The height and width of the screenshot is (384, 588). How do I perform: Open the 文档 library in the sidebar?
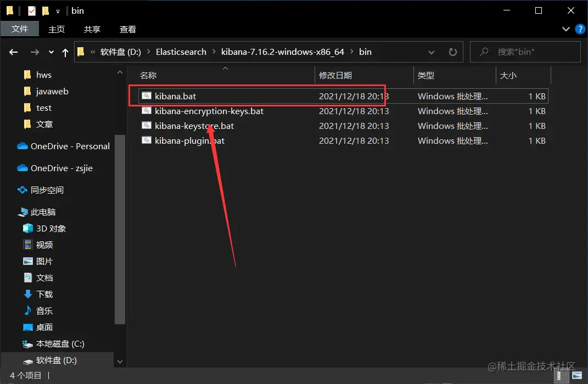point(38,278)
